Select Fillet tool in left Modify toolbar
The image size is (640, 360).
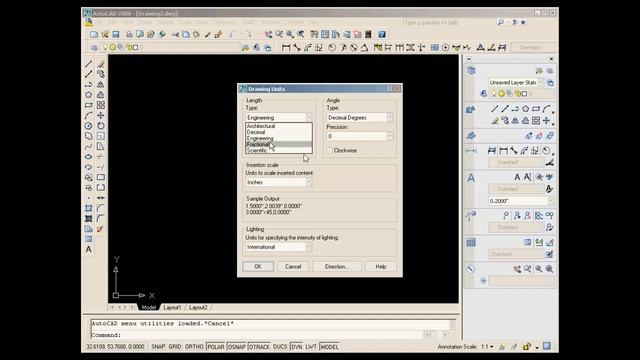point(101,218)
